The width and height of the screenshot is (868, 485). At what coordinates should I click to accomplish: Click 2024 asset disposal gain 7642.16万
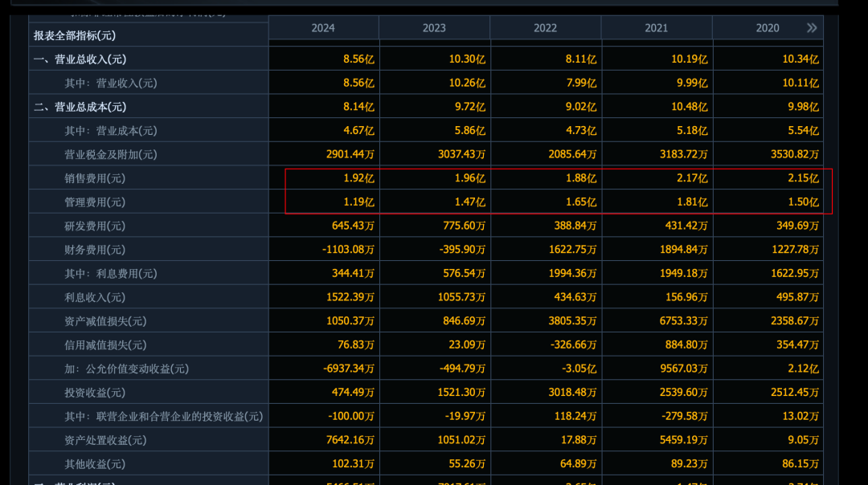pos(350,440)
